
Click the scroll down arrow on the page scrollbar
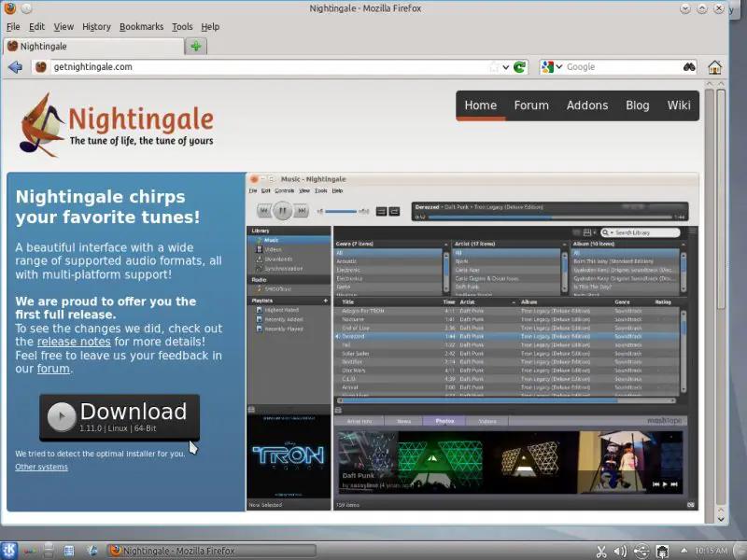tap(721, 520)
